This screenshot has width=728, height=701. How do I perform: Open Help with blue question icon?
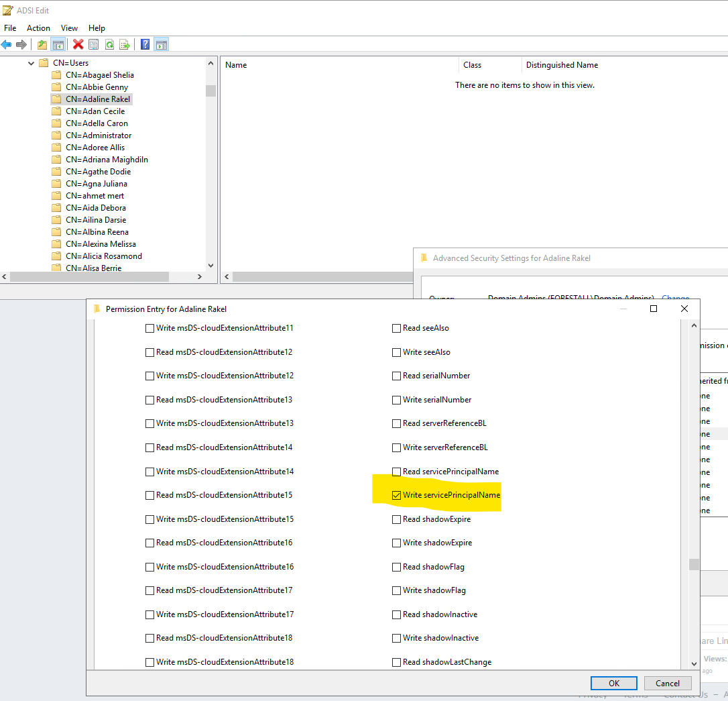pyautogui.click(x=145, y=45)
